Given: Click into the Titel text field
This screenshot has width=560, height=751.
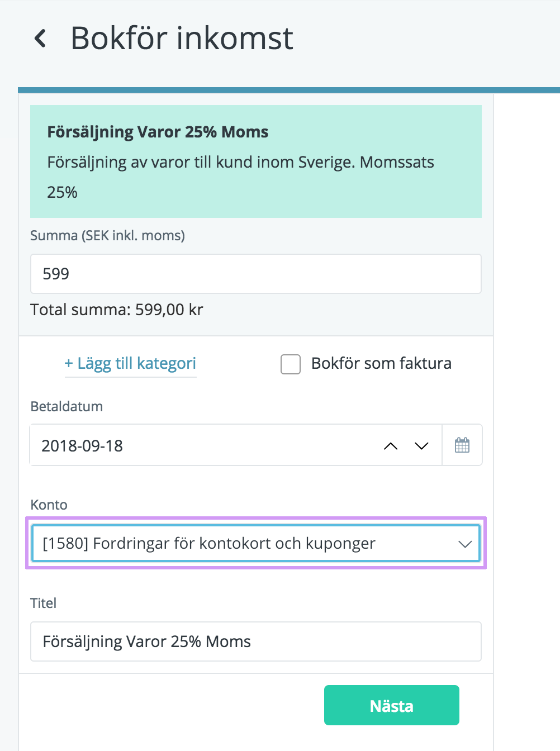Looking at the screenshot, I should (x=255, y=641).
